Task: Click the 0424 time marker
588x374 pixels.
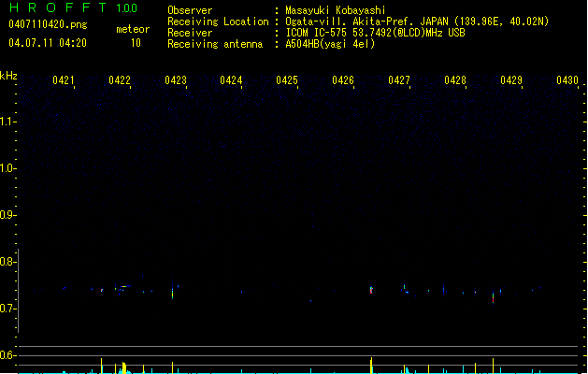Action: [x=231, y=80]
